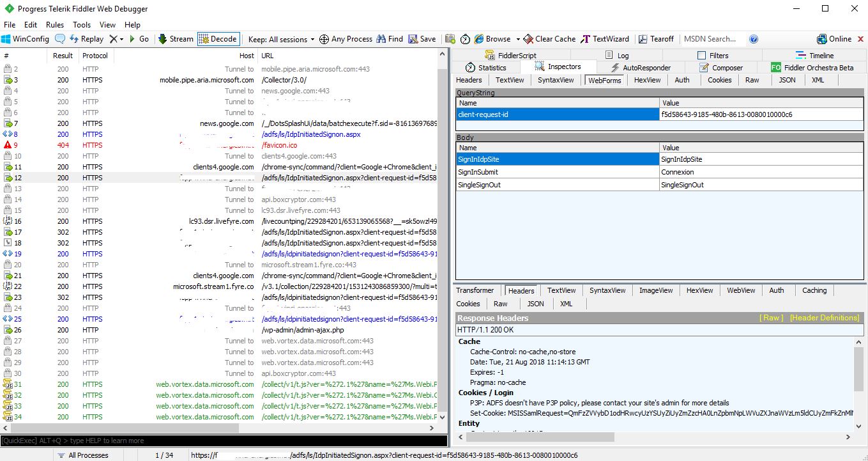Open the File menu

(10, 24)
